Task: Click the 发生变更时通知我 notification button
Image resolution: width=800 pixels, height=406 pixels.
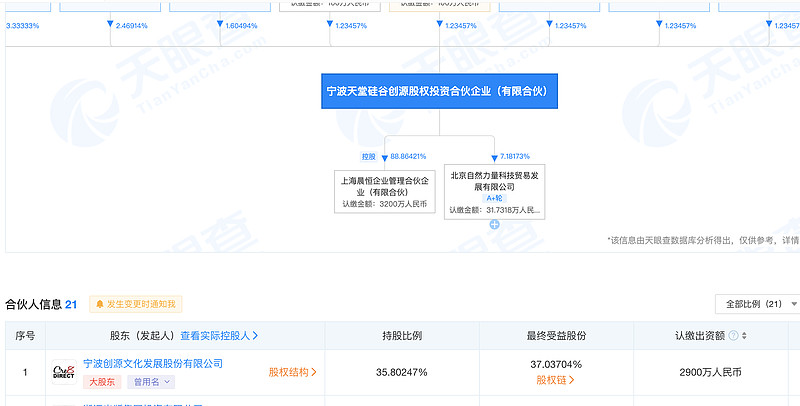Action: (136, 304)
